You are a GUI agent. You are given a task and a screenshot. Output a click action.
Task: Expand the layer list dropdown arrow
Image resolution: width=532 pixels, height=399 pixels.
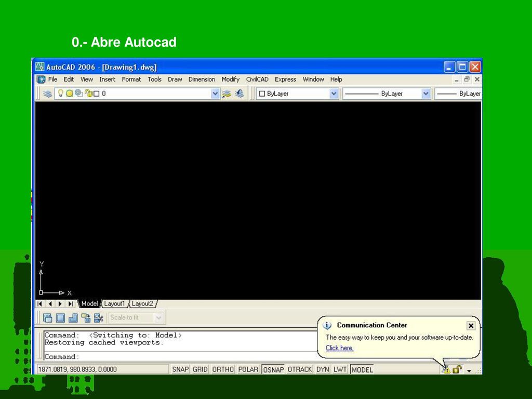tap(215, 94)
